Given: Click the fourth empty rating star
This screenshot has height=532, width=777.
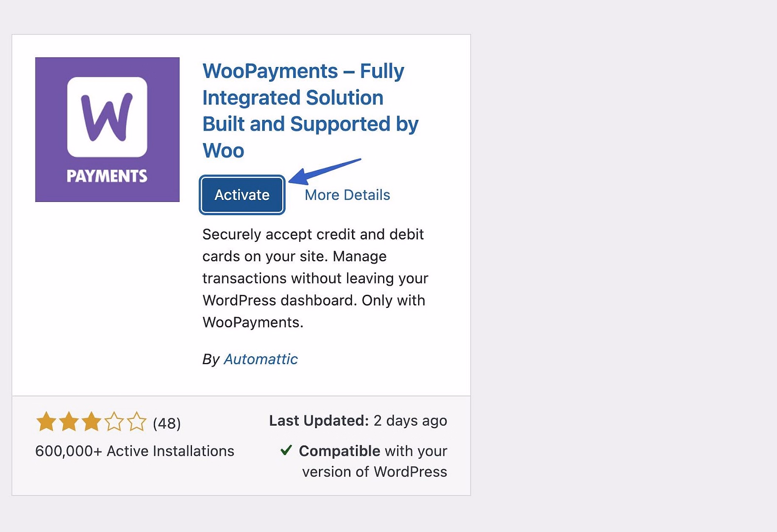Looking at the screenshot, I should pos(114,422).
